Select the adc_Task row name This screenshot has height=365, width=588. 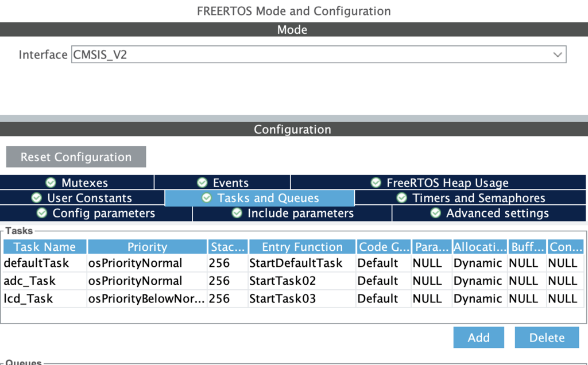tap(29, 281)
